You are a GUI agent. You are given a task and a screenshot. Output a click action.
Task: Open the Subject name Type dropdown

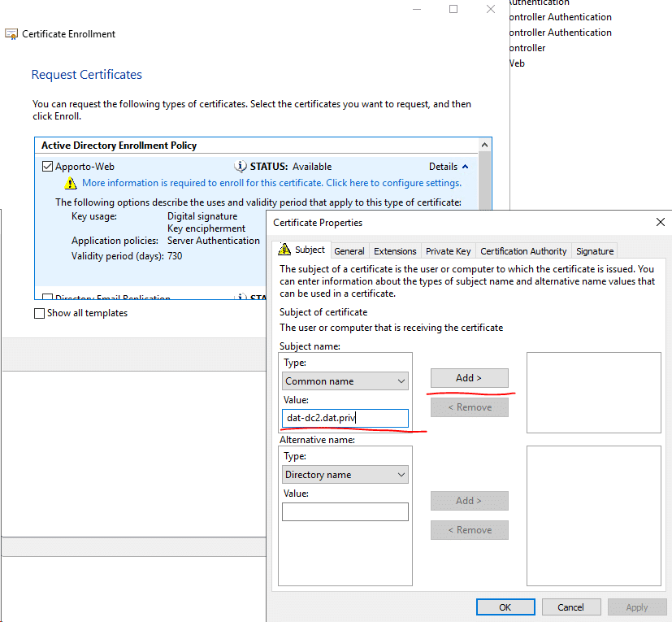point(345,381)
